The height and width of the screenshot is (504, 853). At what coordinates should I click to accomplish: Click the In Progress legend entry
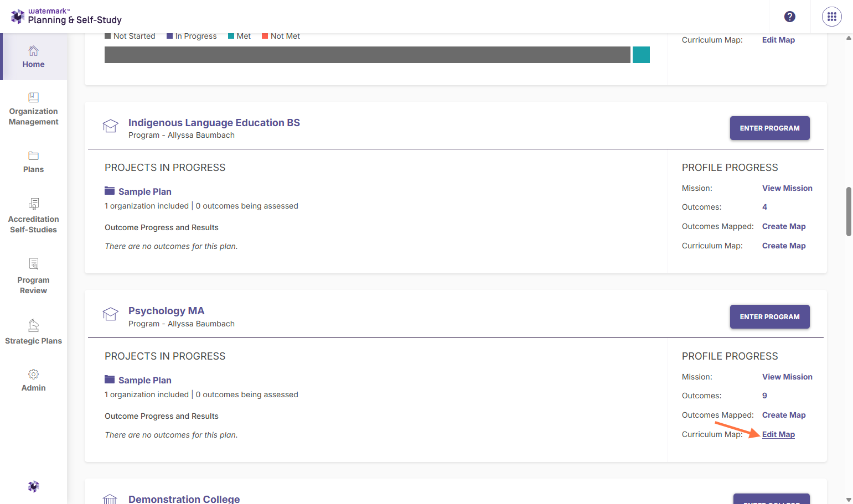[x=192, y=36]
